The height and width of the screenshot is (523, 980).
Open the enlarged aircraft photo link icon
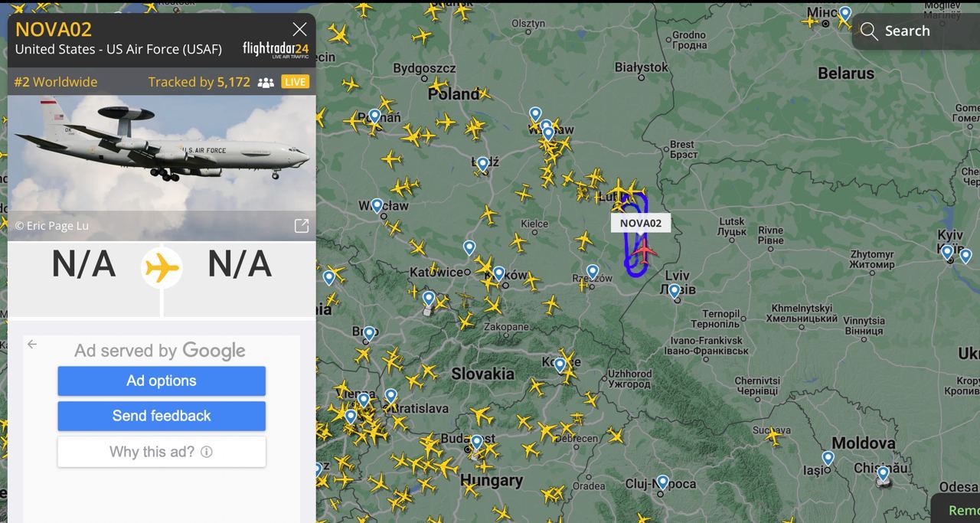pyautogui.click(x=302, y=226)
